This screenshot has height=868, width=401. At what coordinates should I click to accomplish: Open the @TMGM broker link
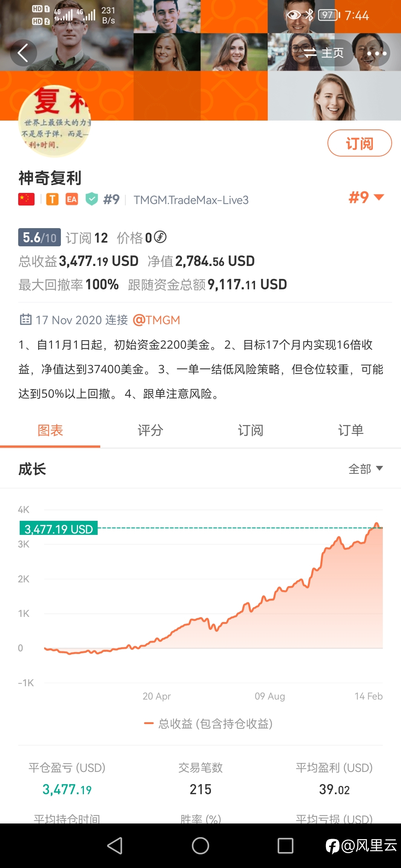point(156,320)
